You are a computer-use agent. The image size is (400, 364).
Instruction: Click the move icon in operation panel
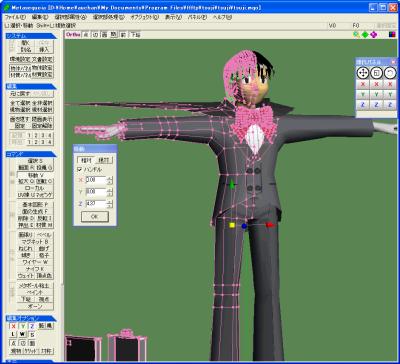pos(363,72)
